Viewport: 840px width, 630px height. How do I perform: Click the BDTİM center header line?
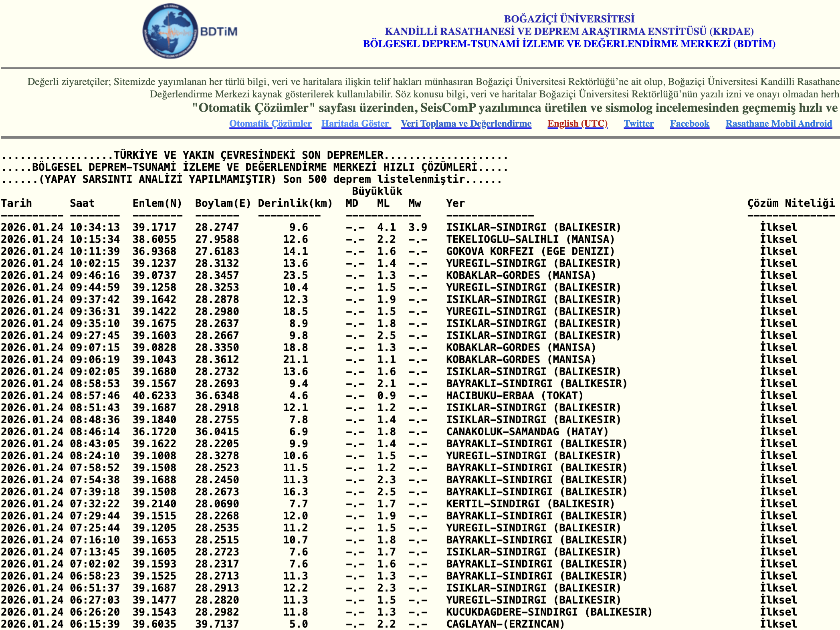(x=569, y=44)
